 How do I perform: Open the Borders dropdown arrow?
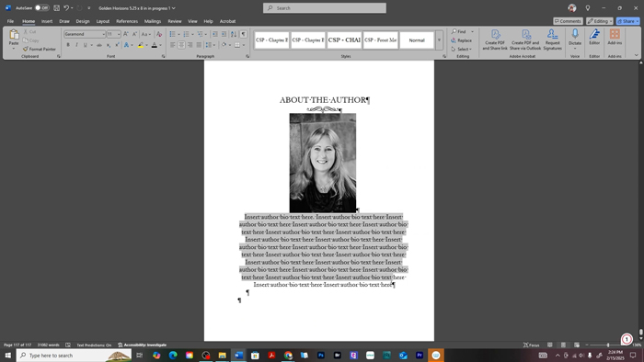(244, 45)
